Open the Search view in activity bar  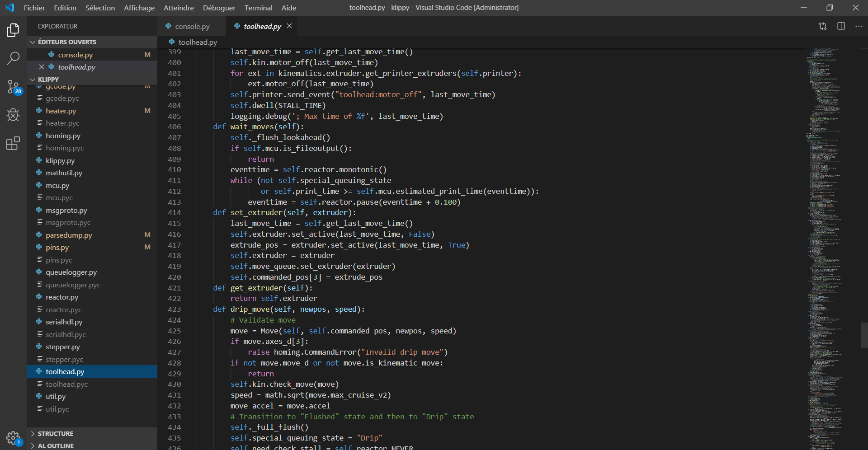point(13,58)
